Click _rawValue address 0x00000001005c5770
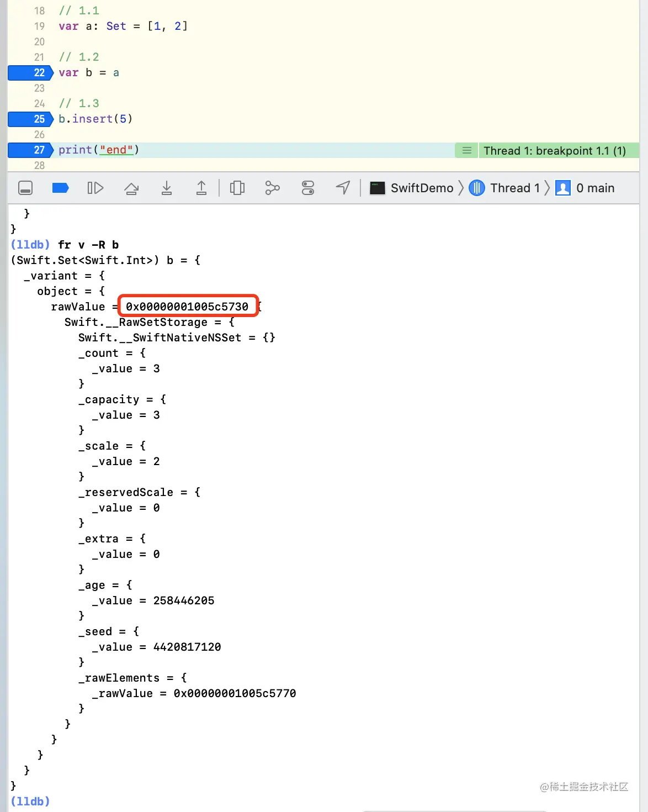This screenshot has width=648, height=812. pyautogui.click(x=235, y=693)
